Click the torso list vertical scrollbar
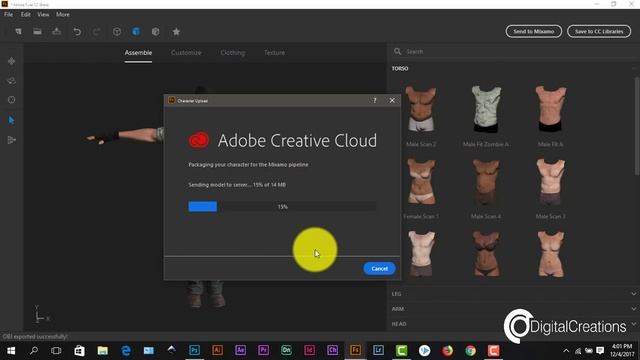640x360 pixels. 637,127
